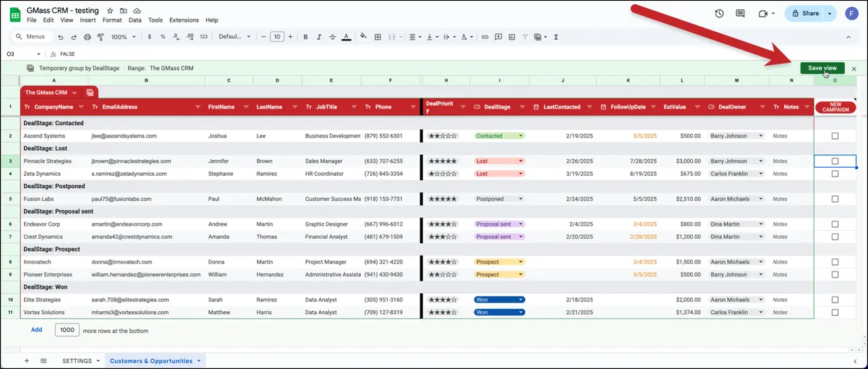Tick the checkbox in Vortex Solutions row
868x369 pixels.
(835, 313)
